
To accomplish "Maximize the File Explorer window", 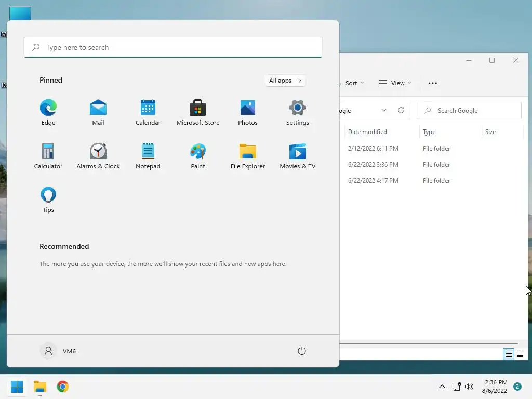I will click(492, 60).
